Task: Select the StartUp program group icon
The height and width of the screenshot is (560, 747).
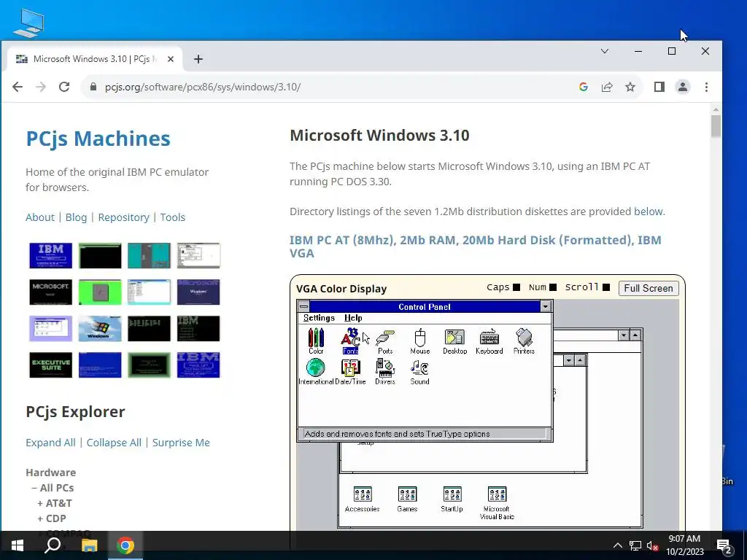Action: pyautogui.click(x=452, y=499)
